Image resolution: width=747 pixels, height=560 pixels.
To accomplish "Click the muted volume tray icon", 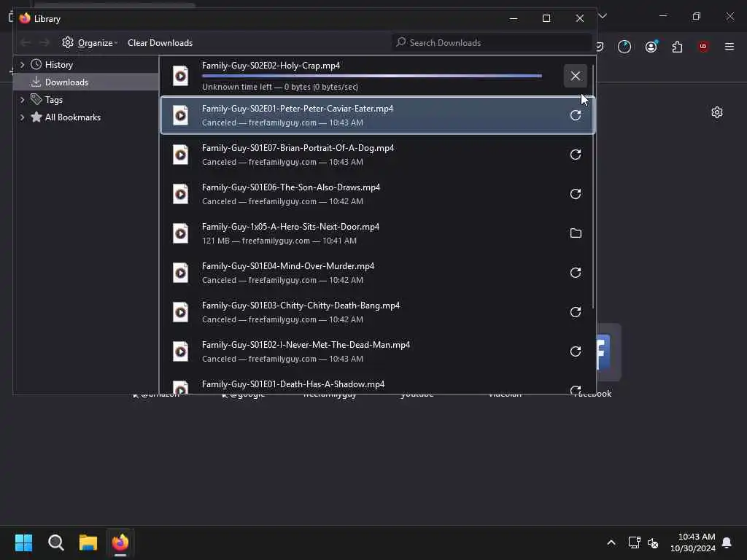I will pos(653,542).
